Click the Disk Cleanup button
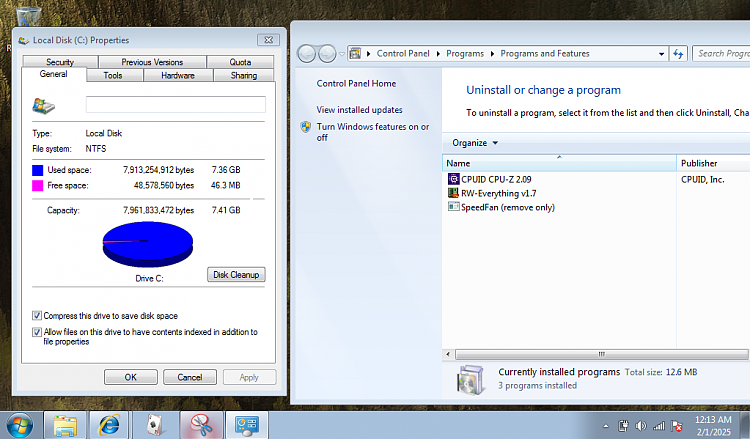This screenshot has width=750, height=439. click(x=236, y=274)
